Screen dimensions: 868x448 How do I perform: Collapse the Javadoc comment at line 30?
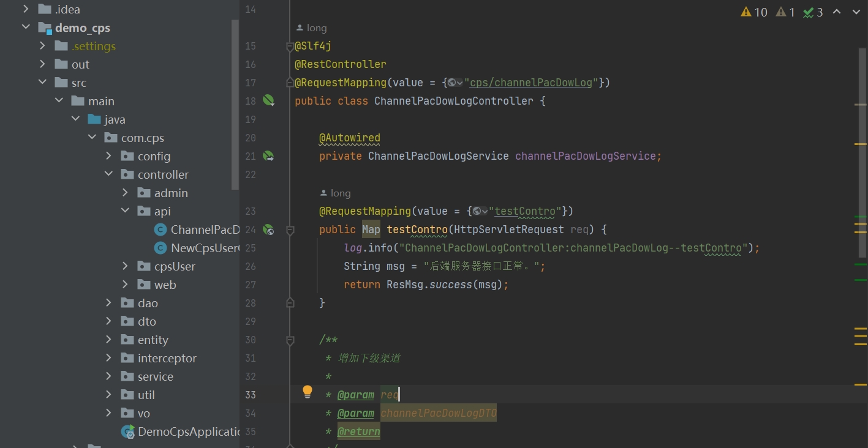point(290,340)
